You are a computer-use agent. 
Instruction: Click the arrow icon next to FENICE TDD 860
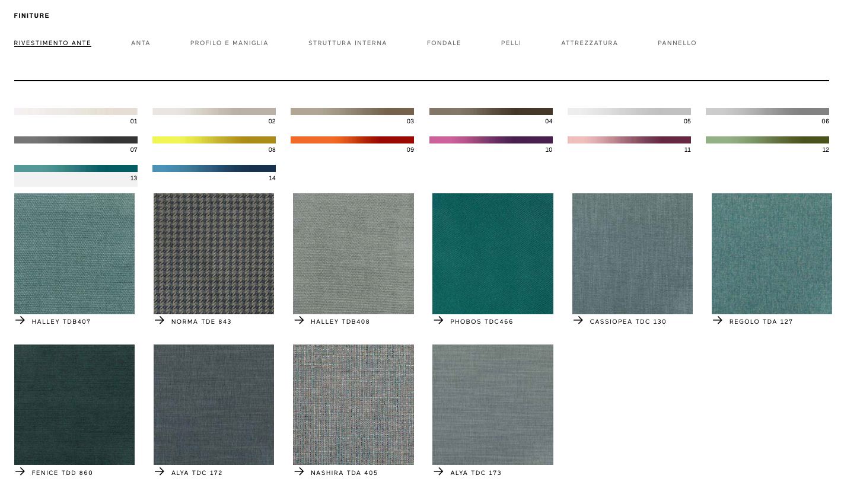coord(20,472)
